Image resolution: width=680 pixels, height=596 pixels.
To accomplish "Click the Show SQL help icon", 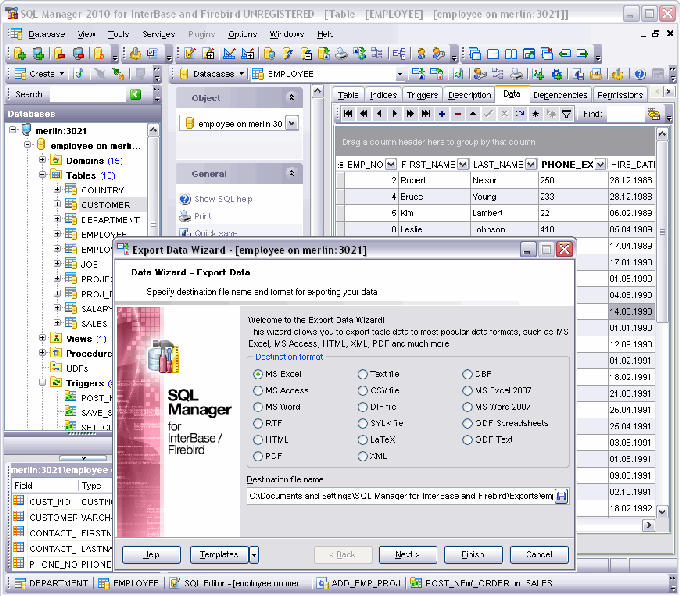I will 185,199.
